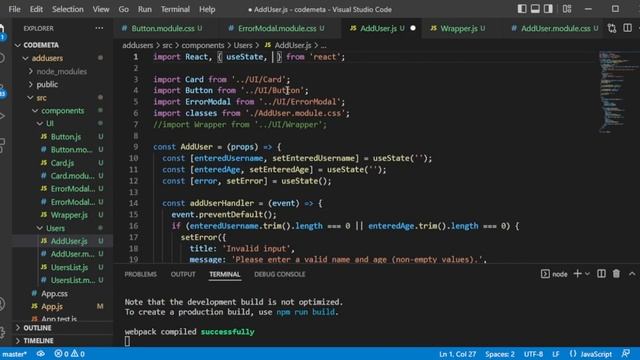The height and width of the screenshot is (360, 640).
Task: Click unsaved dot on AddUser.js tab
Action: pos(413,28)
